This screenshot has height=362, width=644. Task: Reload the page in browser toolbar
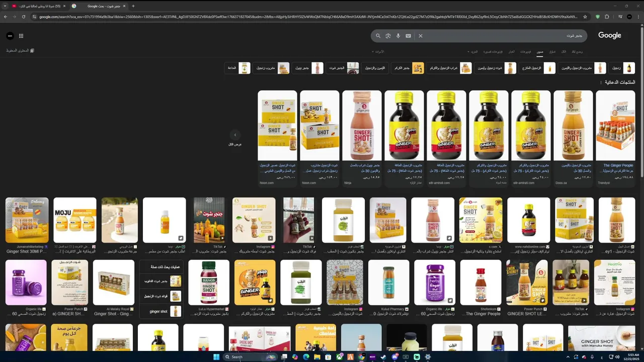[x=24, y=17]
